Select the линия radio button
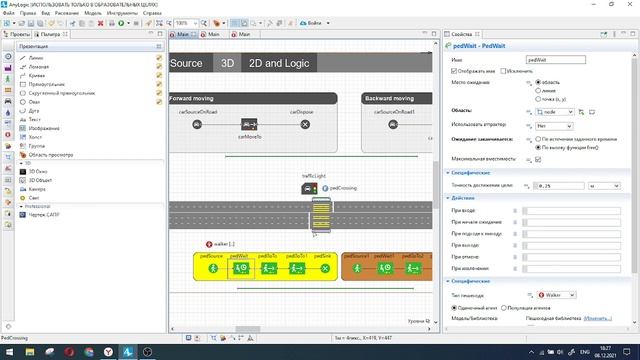 point(538,91)
